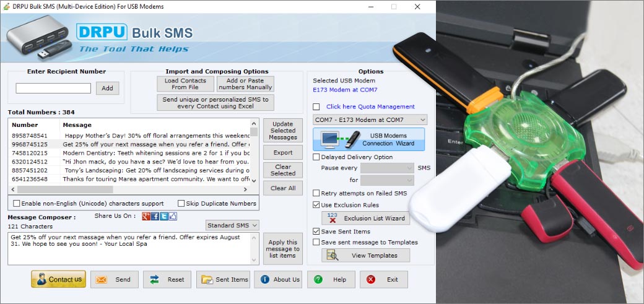Click the Contact us button

tap(58, 279)
